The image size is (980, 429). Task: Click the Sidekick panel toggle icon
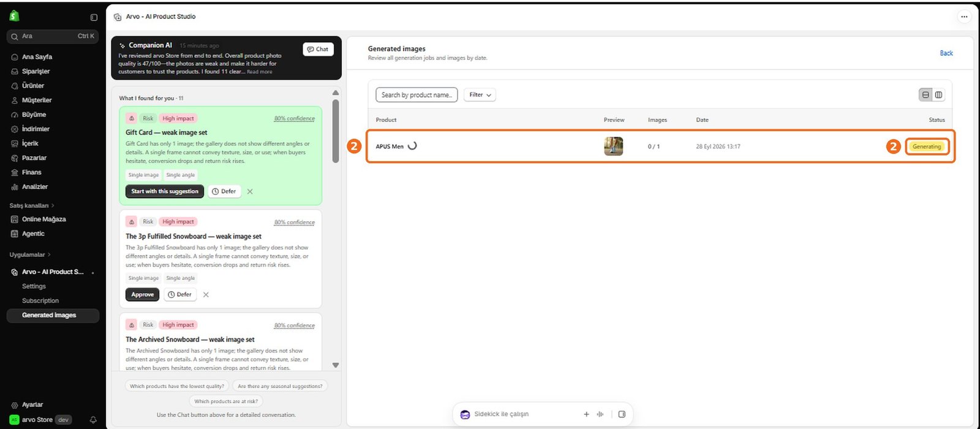click(x=622, y=414)
